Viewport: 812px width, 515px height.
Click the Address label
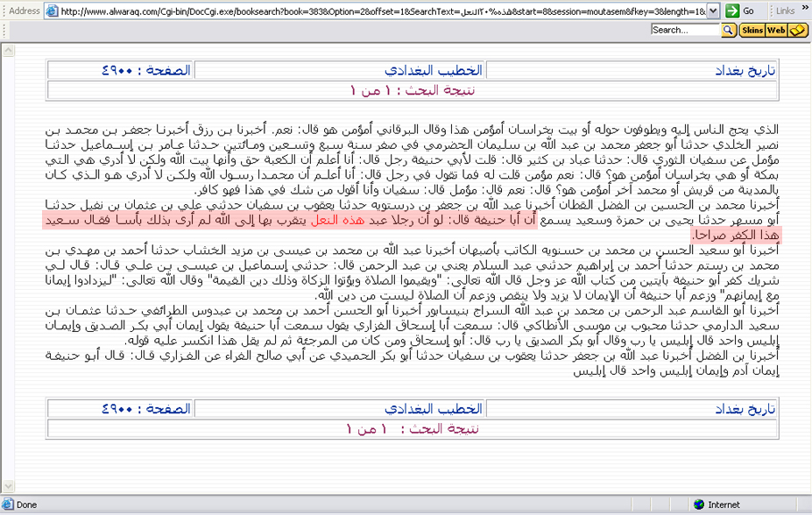click(25, 11)
